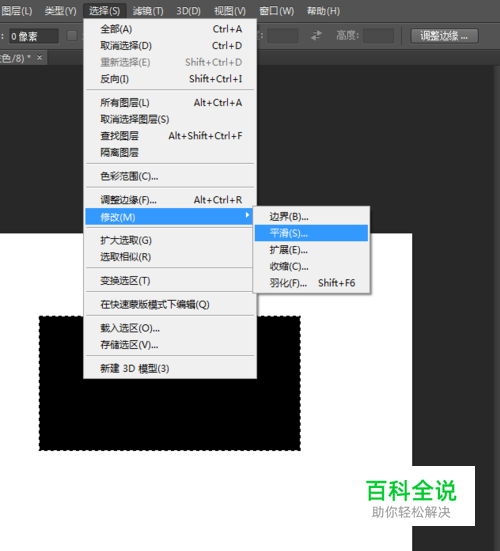Viewport: 500px width, 551px height.
Task: Toggle the checkbox beside feather field
Action: tap(72, 36)
